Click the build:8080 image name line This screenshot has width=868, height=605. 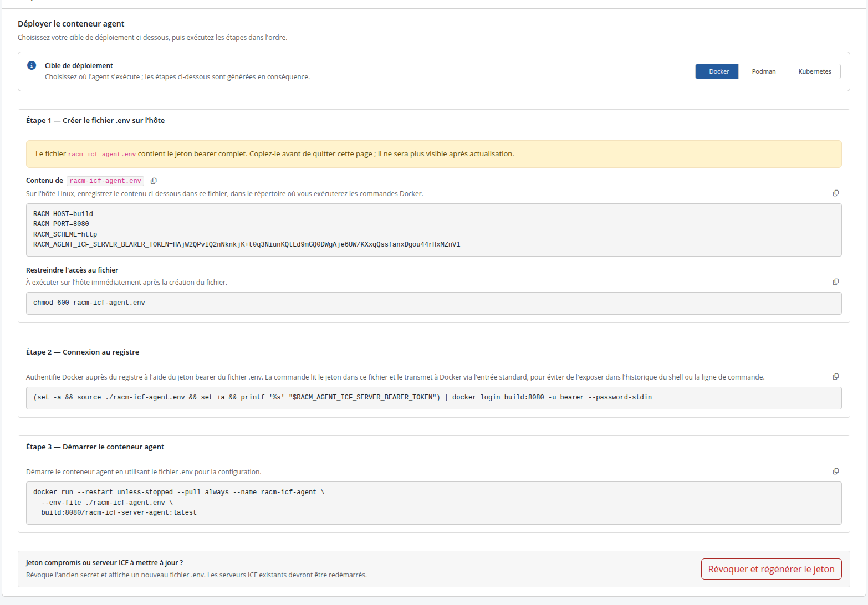pos(119,512)
